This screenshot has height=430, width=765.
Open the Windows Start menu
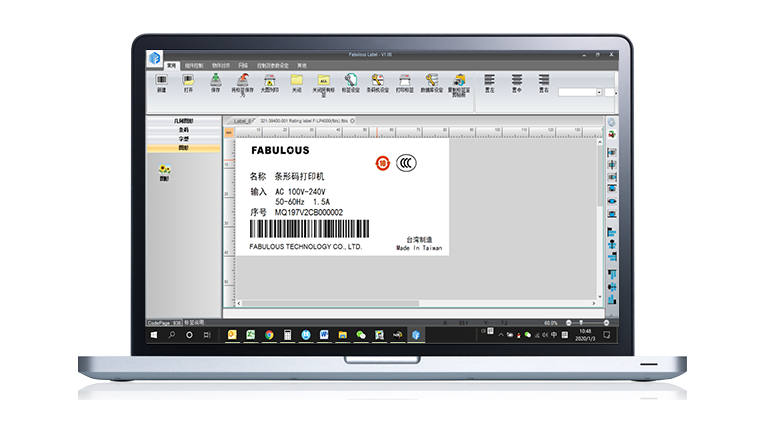(154, 335)
